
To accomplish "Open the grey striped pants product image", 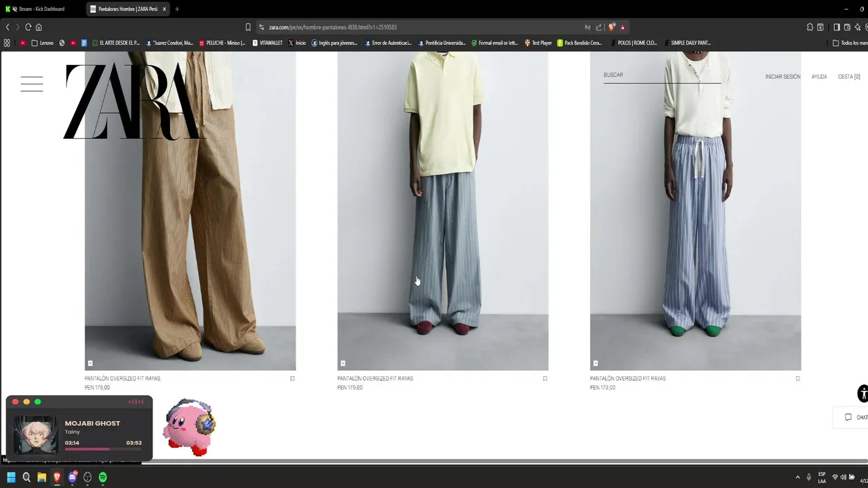I will (443, 211).
